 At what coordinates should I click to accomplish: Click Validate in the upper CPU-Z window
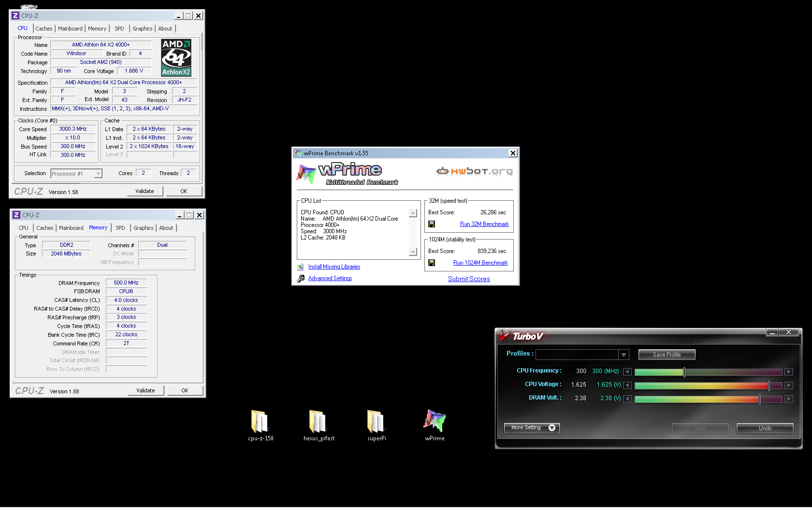click(x=145, y=191)
